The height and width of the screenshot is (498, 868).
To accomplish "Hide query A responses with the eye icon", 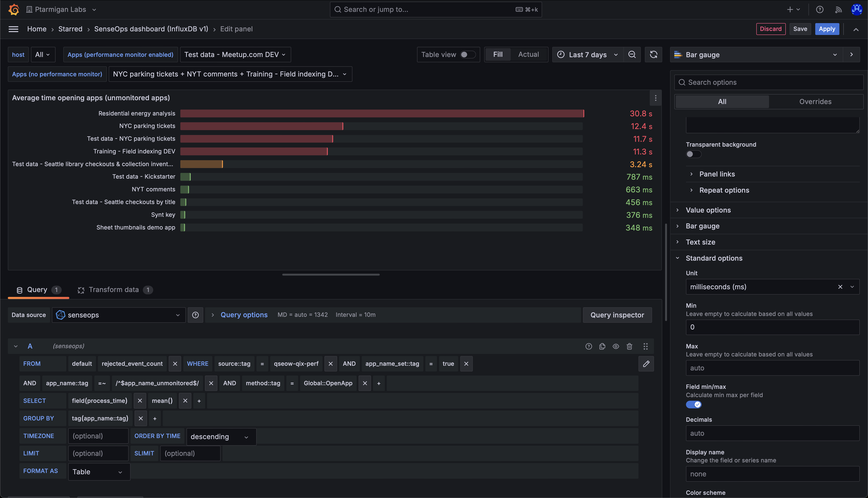I will coord(616,346).
